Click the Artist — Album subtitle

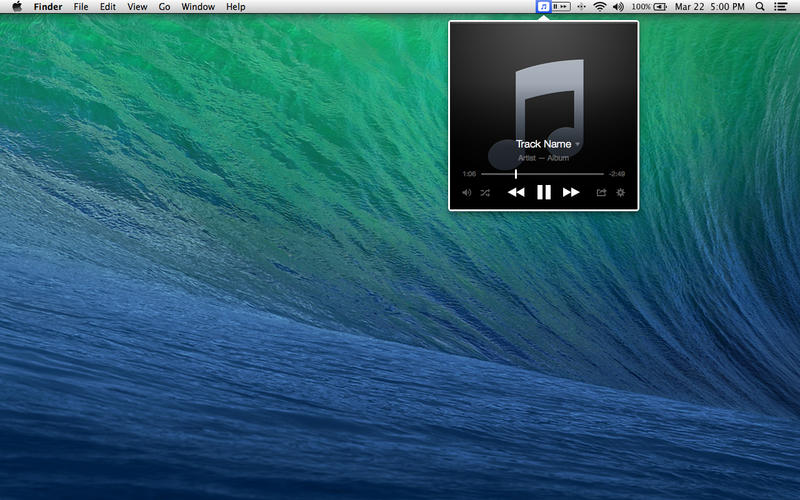pyautogui.click(x=543, y=158)
